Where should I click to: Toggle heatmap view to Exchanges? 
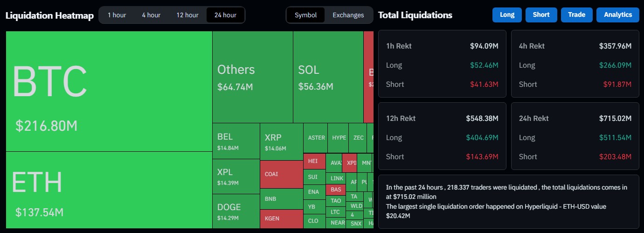pos(348,15)
